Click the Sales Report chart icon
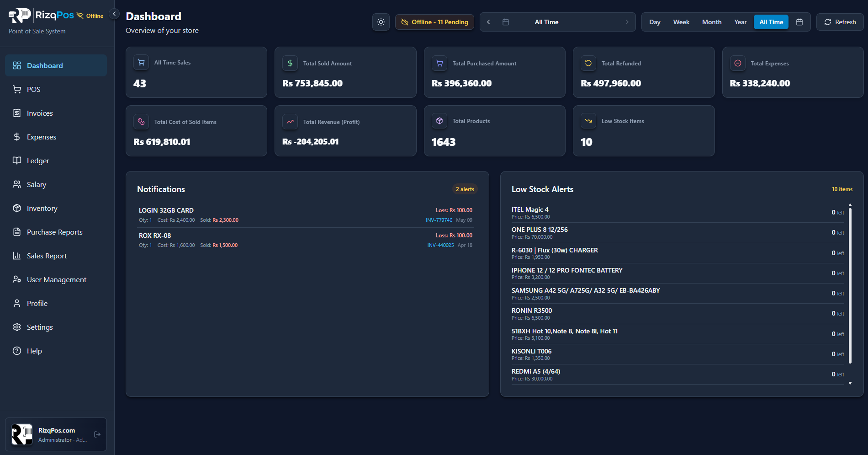The width and height of the screenshot is (868, 455). click(x=17, y=256)
